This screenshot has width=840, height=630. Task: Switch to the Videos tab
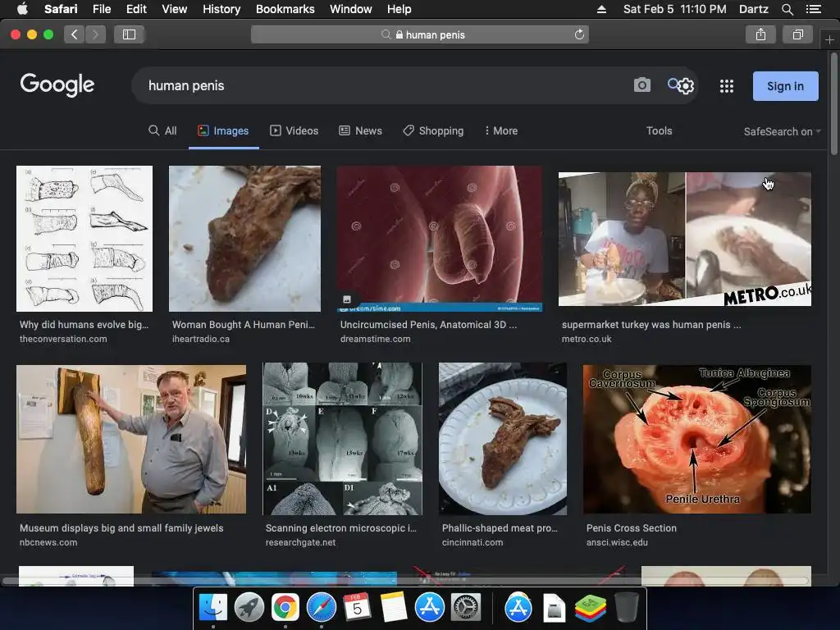(294, 130)
